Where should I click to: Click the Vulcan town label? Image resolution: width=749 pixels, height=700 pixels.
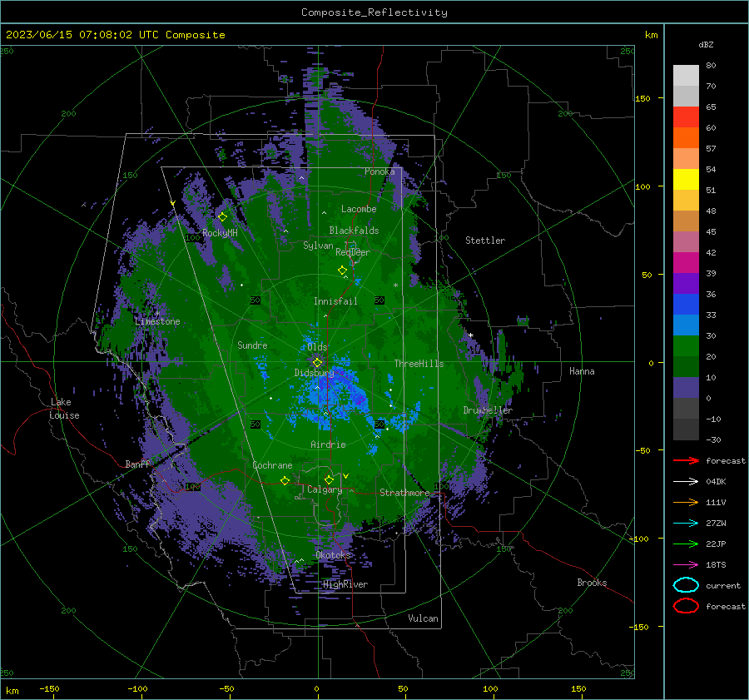click(x=423, y=618)
